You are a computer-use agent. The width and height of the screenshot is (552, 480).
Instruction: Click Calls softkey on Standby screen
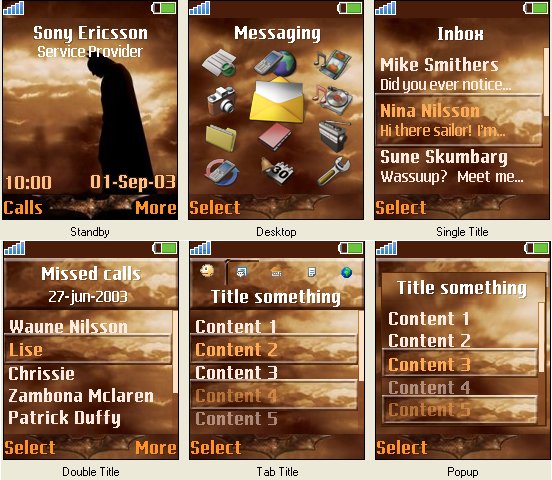23,207
